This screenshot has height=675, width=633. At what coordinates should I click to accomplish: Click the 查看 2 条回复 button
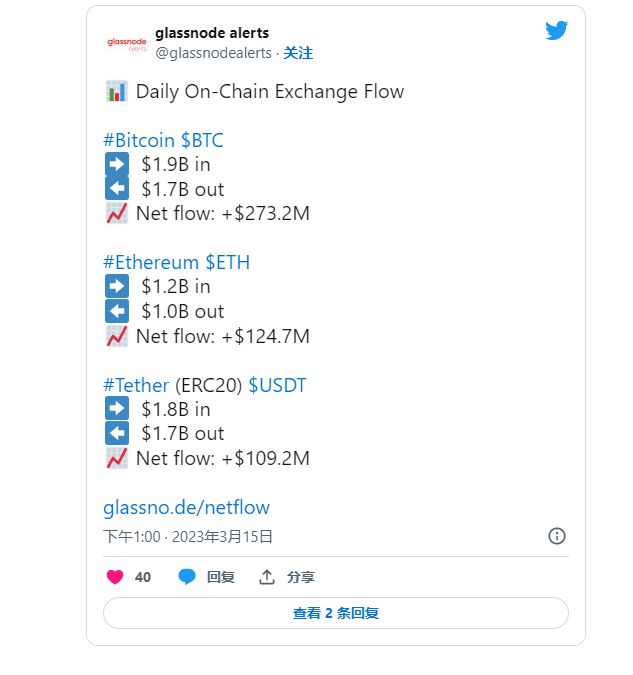tap(336, 613)
